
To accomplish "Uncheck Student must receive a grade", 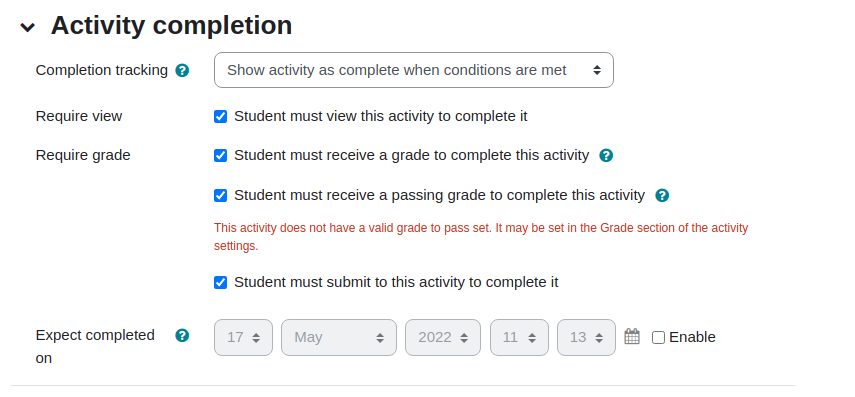I will pyautogui.click(x=220, y=155).
